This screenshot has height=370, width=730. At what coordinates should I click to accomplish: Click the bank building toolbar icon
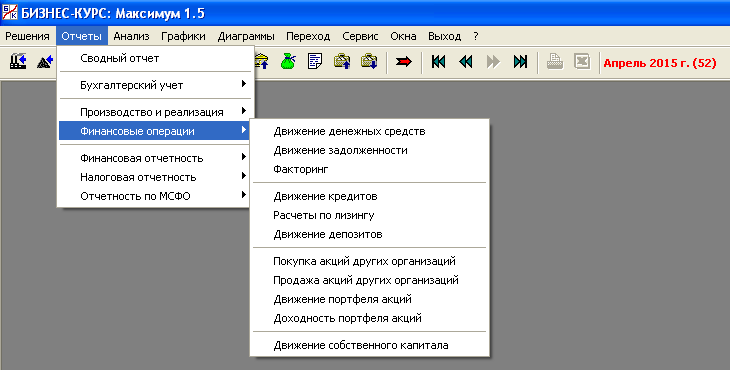(x=262, y=61)
